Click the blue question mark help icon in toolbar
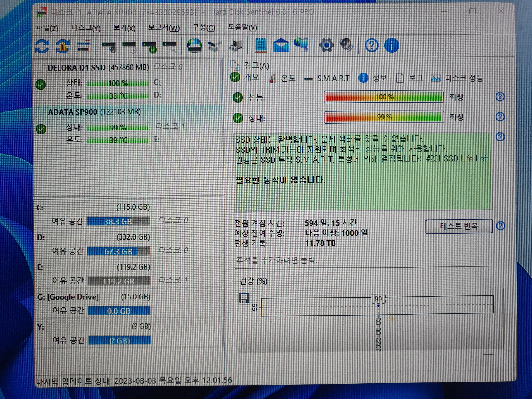532x399 pixels. pyautogui.click(x=372, y=46)
